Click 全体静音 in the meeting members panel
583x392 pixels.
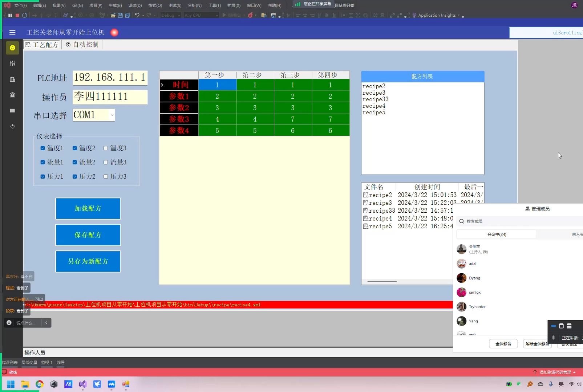[x=503, y=344]
